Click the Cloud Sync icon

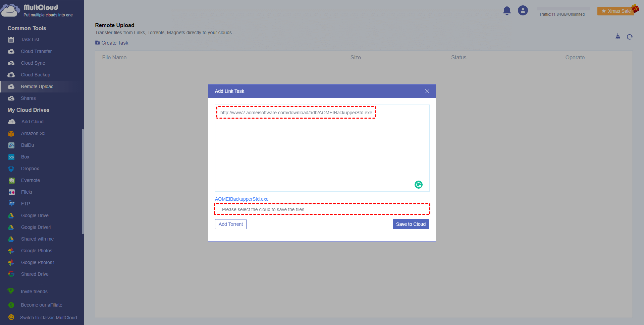click(11, 63)
